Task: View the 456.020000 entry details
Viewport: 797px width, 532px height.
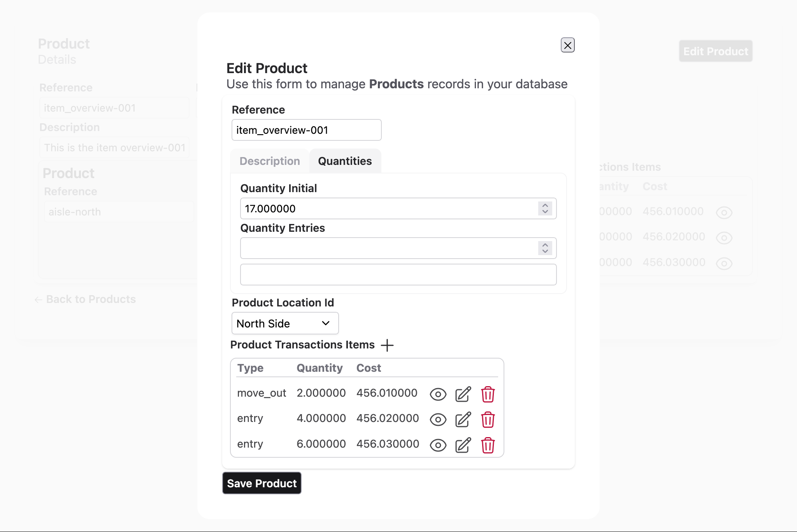Action: coord(438,420)
